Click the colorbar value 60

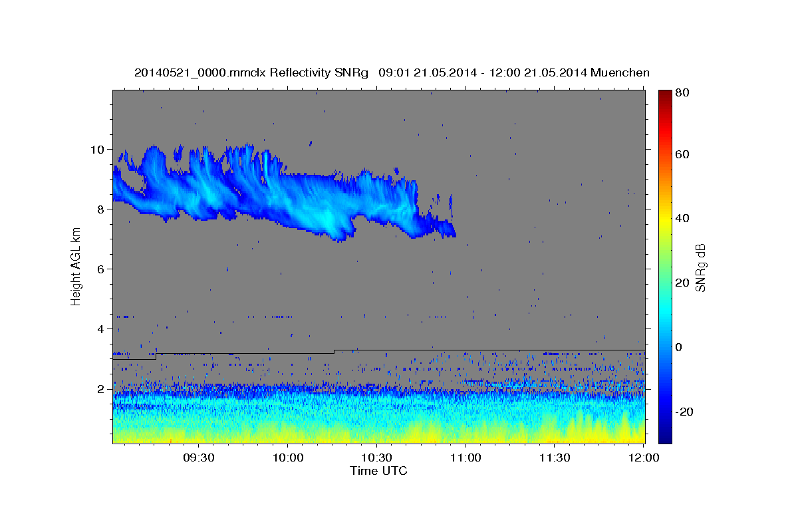pos(684,154)
